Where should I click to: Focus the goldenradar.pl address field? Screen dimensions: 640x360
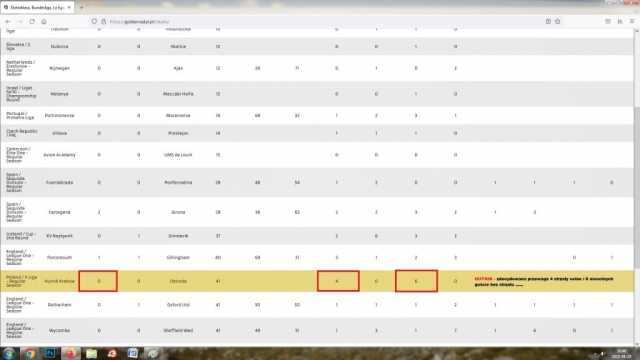pyautogui.click(x=318, y=22)
